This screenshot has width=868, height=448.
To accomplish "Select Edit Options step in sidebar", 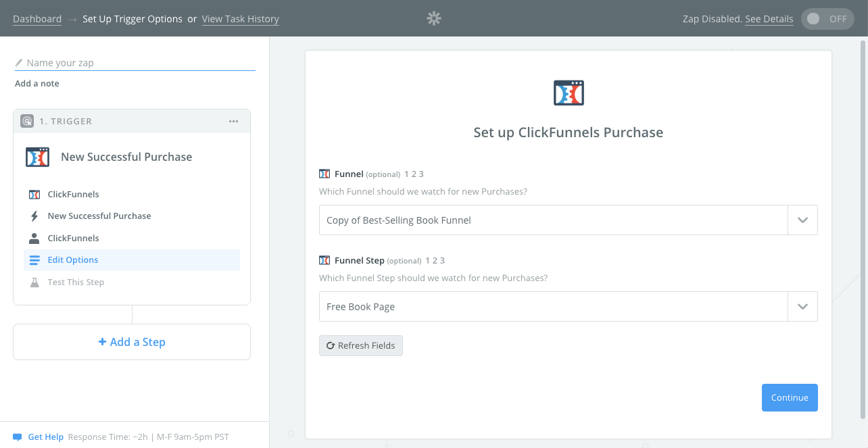I will click(x=132, y=260).
